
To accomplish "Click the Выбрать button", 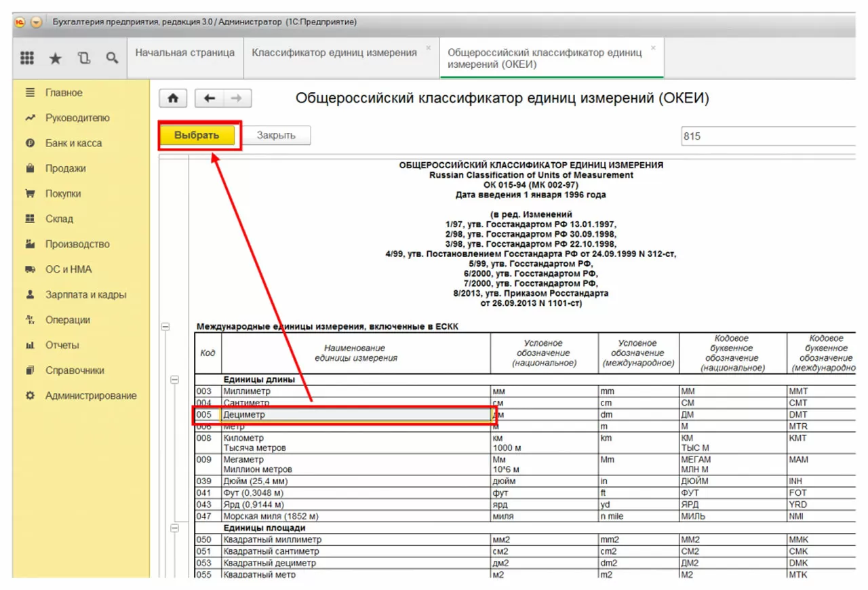I will 197,136.
